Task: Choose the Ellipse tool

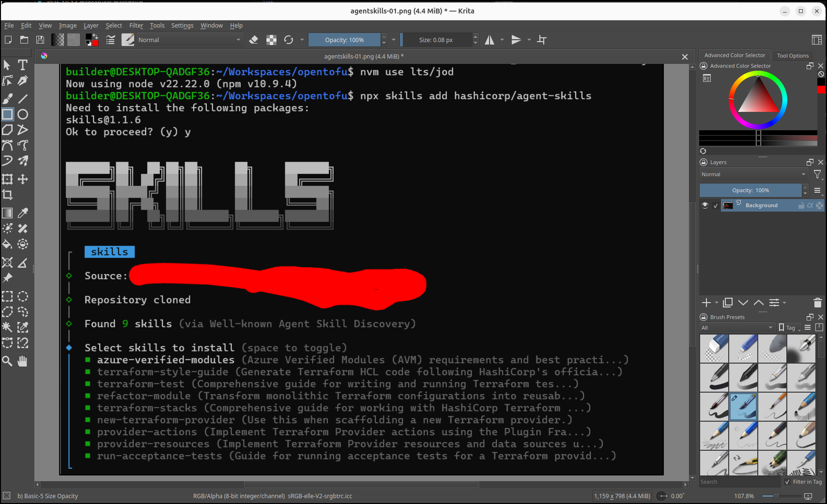Action: 23,114
